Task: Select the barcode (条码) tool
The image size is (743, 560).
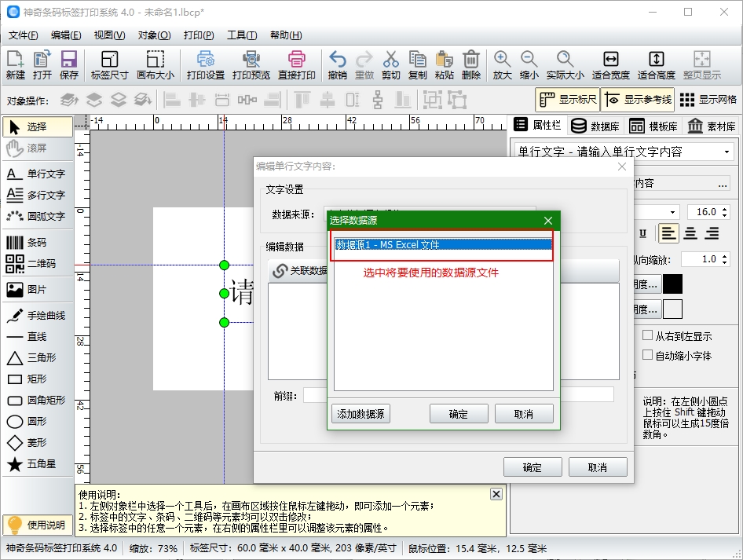Action: pos(36,243)
